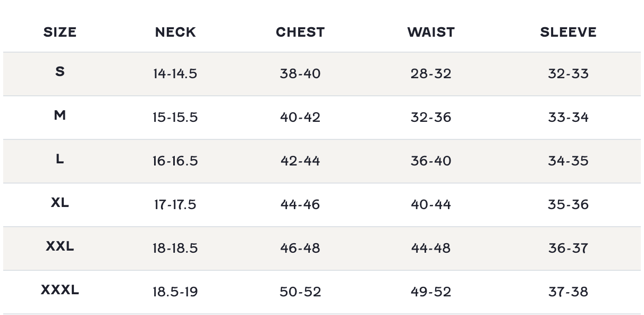
Task: Click waist measurement 36-40
Action: 431,161
